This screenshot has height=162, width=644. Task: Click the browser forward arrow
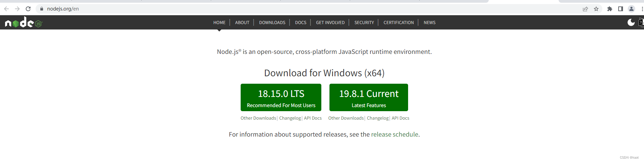click(17, 9)
